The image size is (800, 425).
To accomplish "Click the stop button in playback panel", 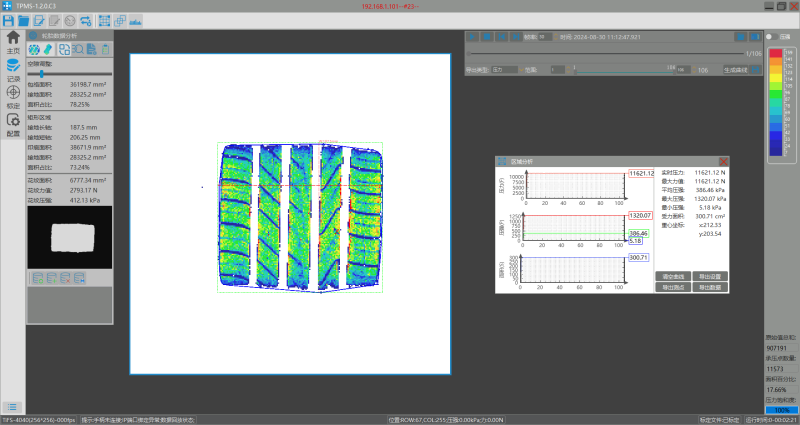I will pos(487,37).
